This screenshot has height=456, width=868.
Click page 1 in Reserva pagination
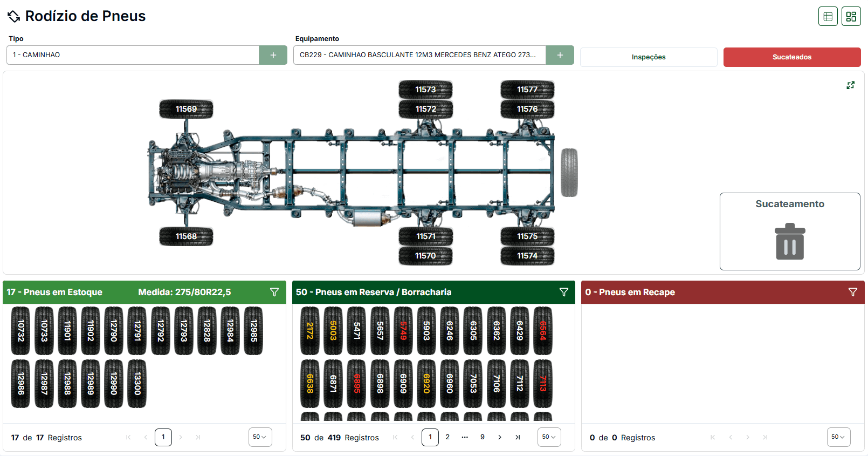[430, 437]
